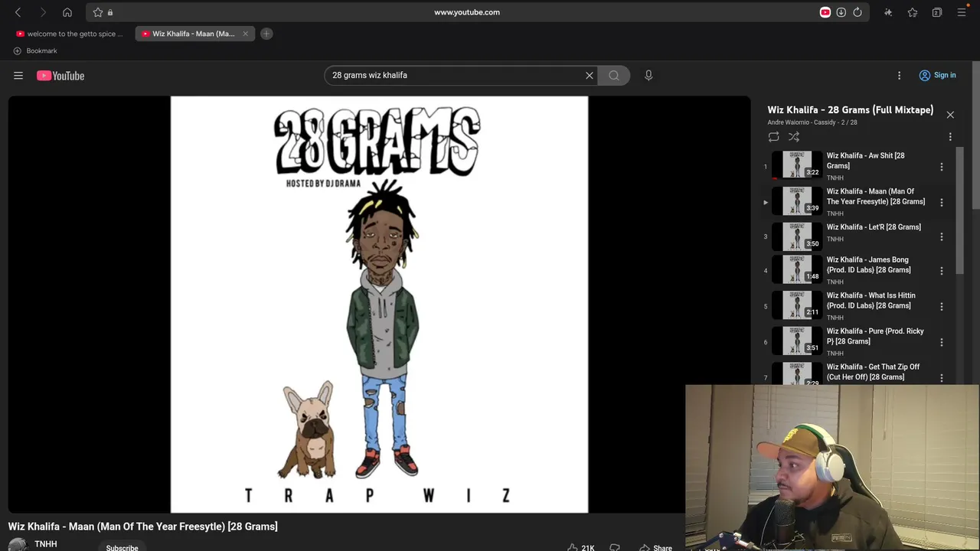The image size is (980, 551).
Task: Play 'Wiz Khalifa - Let'R [28 Grams]'
Action: tap(874, 227)
